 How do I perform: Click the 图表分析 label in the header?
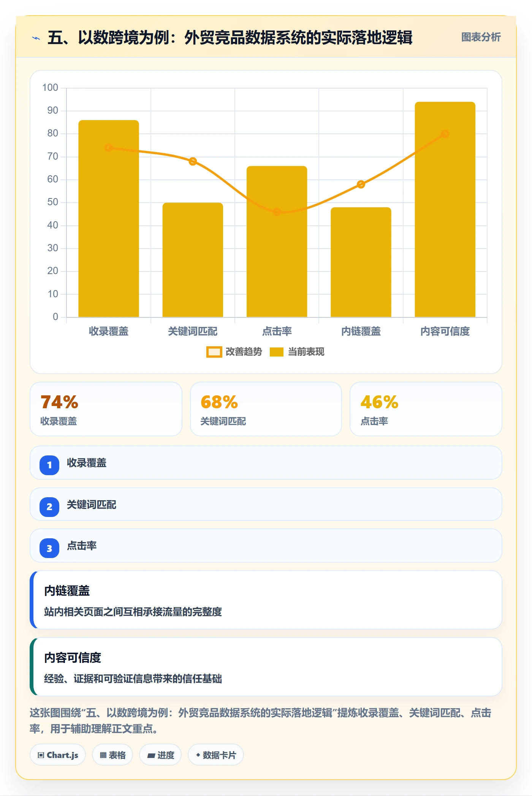point(481,37)
